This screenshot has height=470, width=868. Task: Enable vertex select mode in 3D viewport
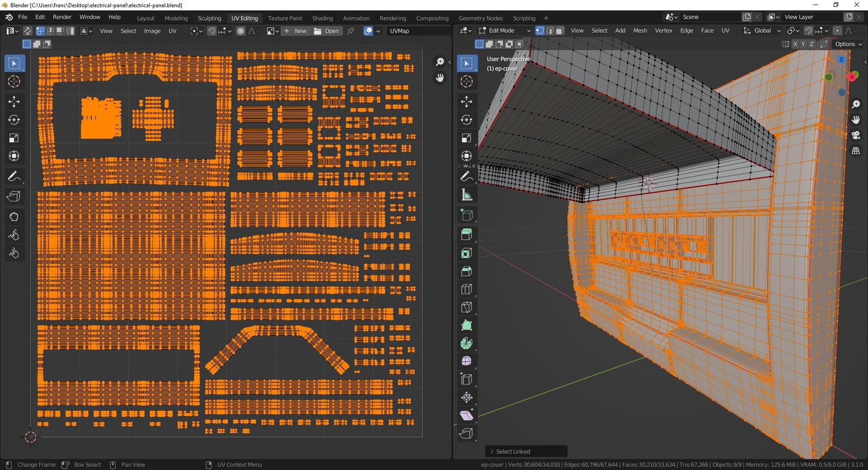[540, 31]
